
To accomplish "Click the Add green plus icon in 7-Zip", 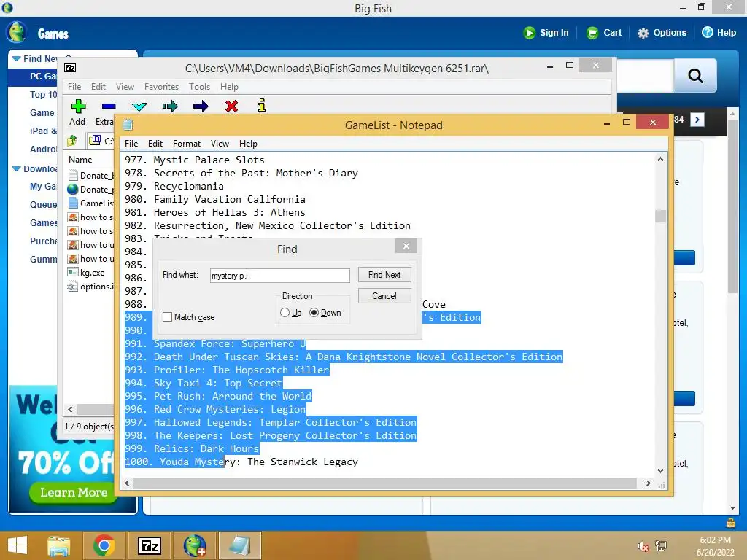I will pyautogui.click(x=78, y=106).
